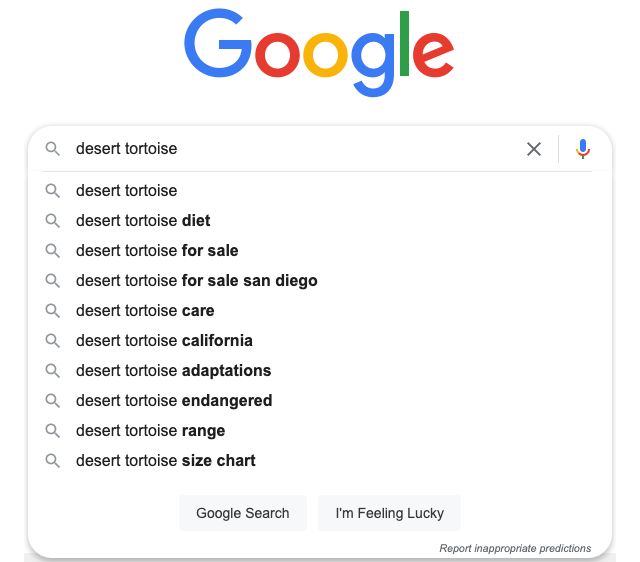
Task: Click the magnifier icon beside 'desert tortoise care'
Action: click(53, 311)
